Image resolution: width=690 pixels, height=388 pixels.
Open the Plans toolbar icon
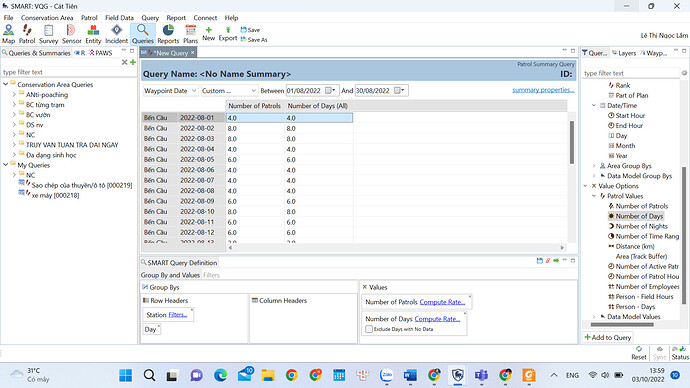(x=191, y=34)
